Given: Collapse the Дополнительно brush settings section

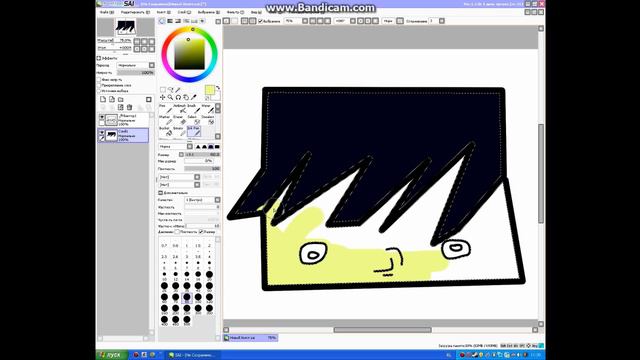Looking at the screenshot, I should coord(160,193).
